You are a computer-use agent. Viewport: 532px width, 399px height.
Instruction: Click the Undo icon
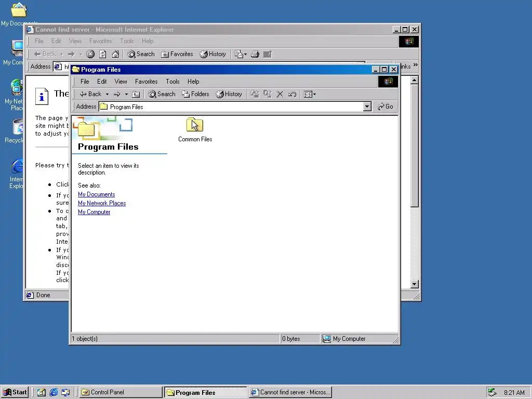(292, 94)
